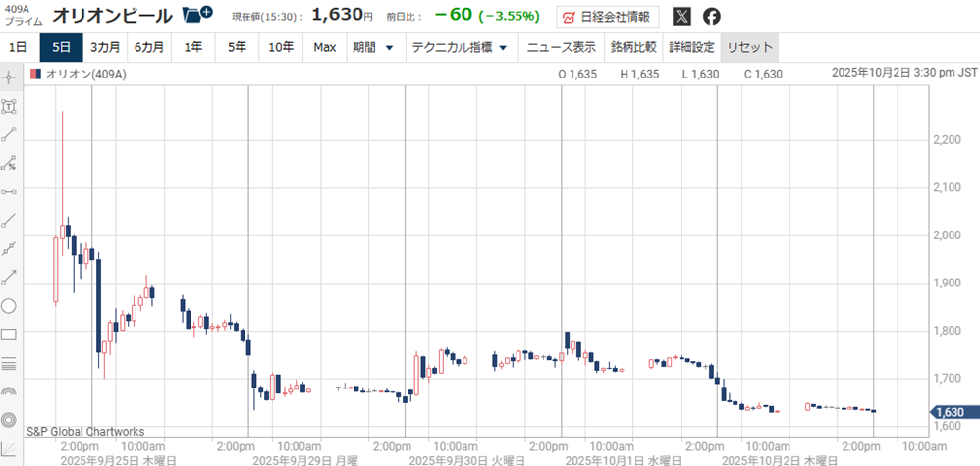Select the crosshair cursor tool
The width and height of the screenshot is (980, 466).
(9, 77)
